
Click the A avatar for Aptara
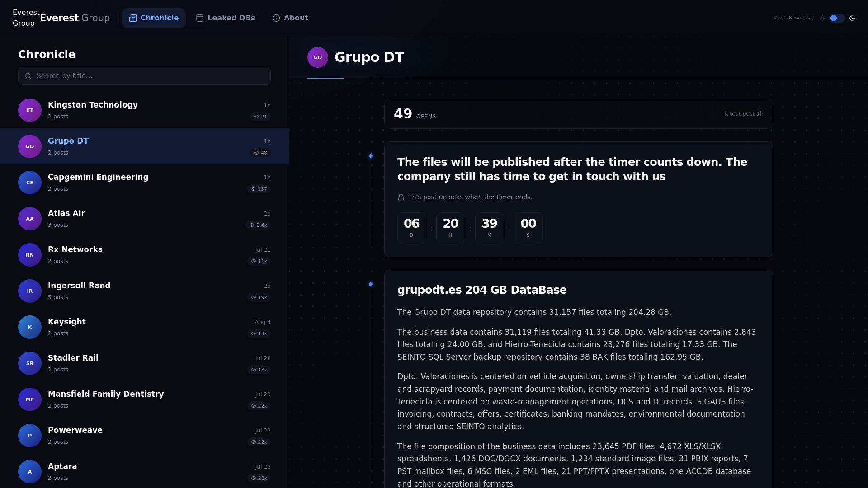pyautogui.click(x=30, y=472)
